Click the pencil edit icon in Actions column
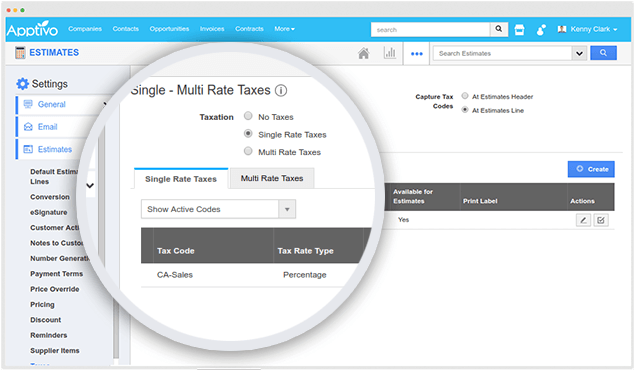Screen dimensions: 635x371 pos(583,220)
